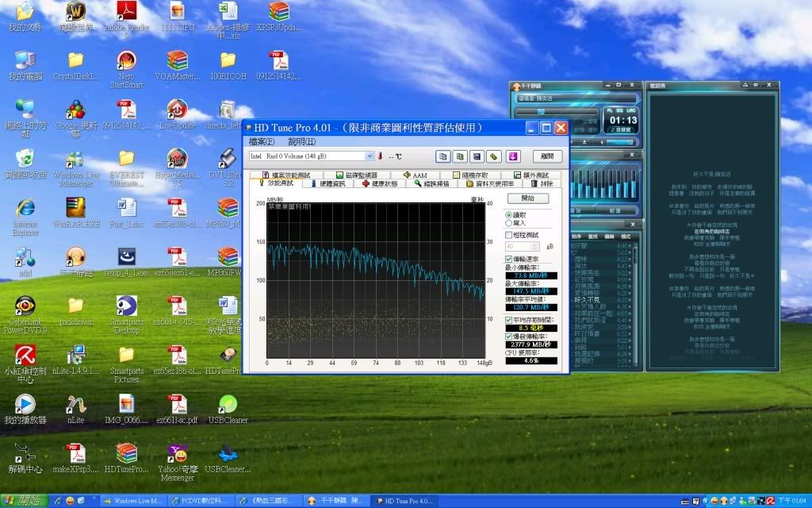Screen dimensions: 812x508
Task: Switch to the 額外測試 tab
Action: tap(531, 175)
